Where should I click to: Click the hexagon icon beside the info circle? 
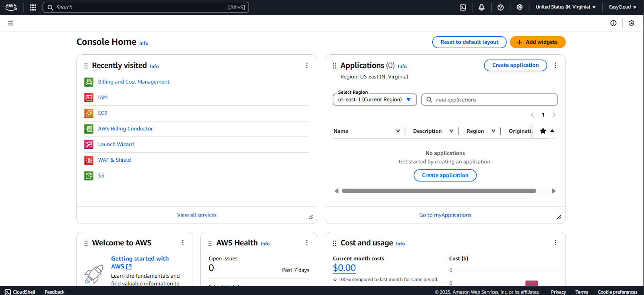(632, 23)
